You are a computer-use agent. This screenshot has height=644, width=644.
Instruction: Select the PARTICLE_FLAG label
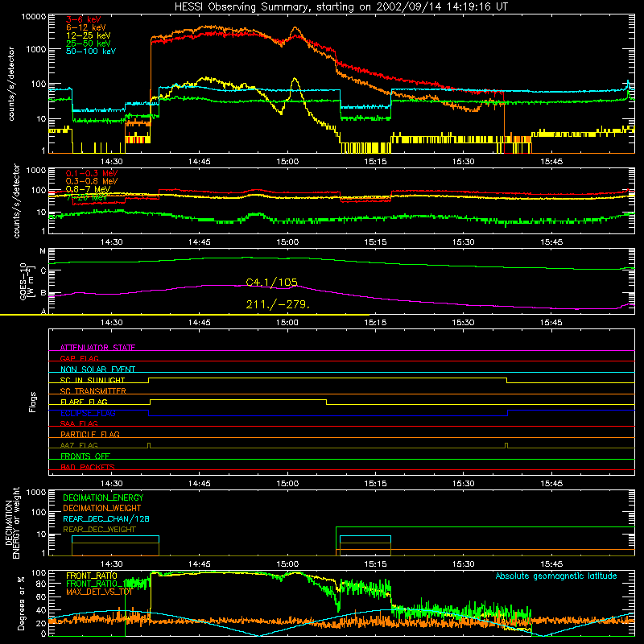[90, 434]
